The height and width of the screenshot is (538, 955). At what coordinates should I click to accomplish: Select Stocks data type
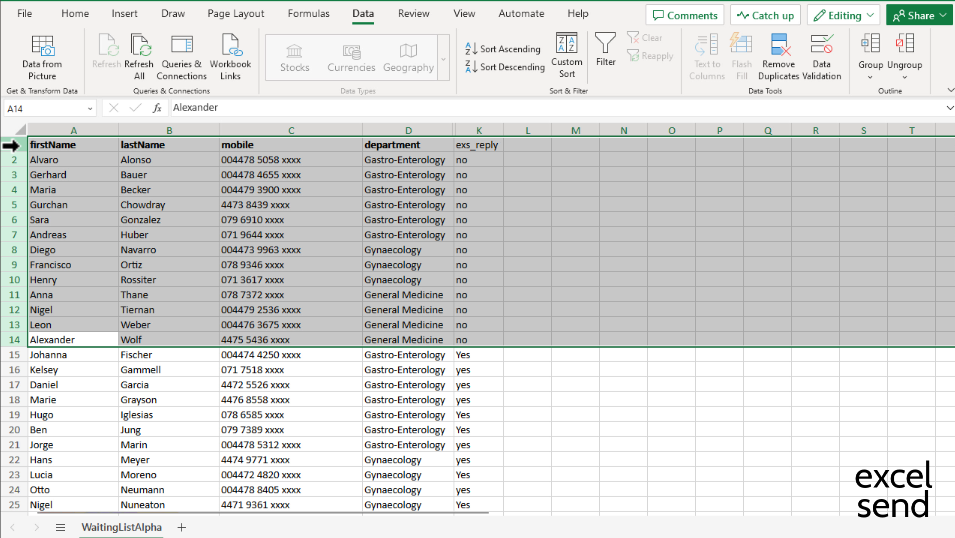[x=295, y=58]
